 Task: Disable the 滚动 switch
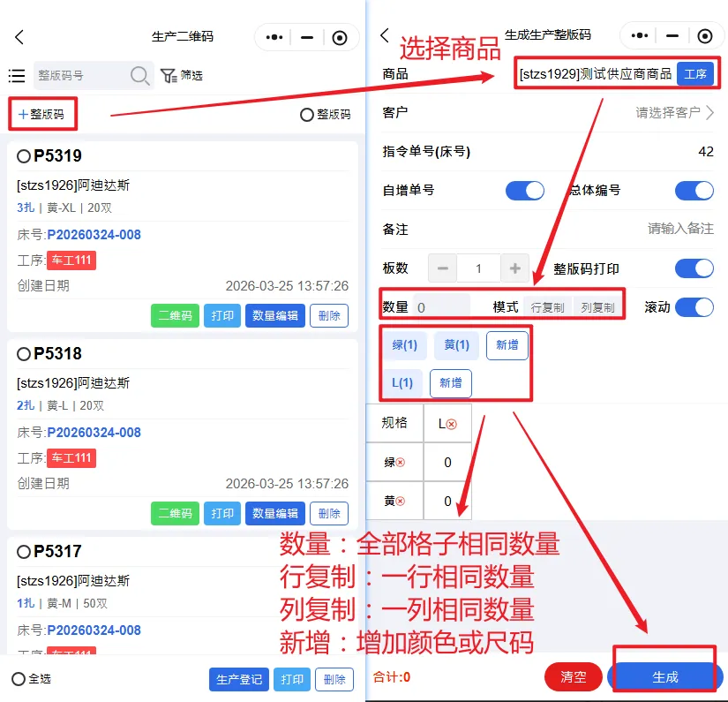point(694,307)
